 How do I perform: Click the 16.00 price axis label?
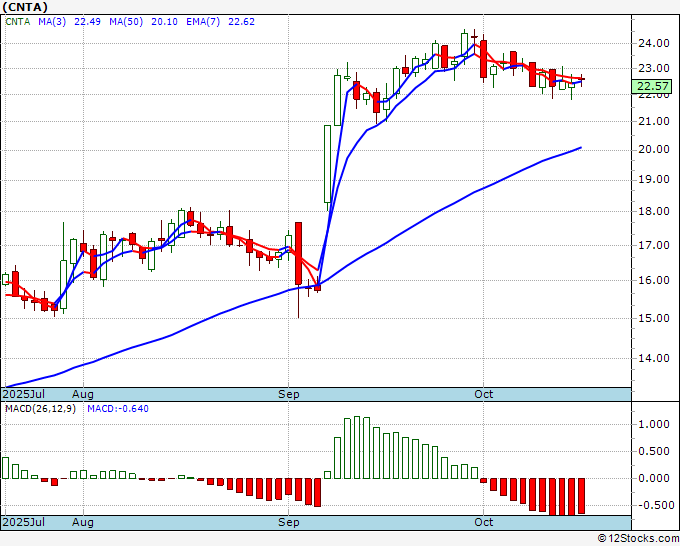pos(654,280)
